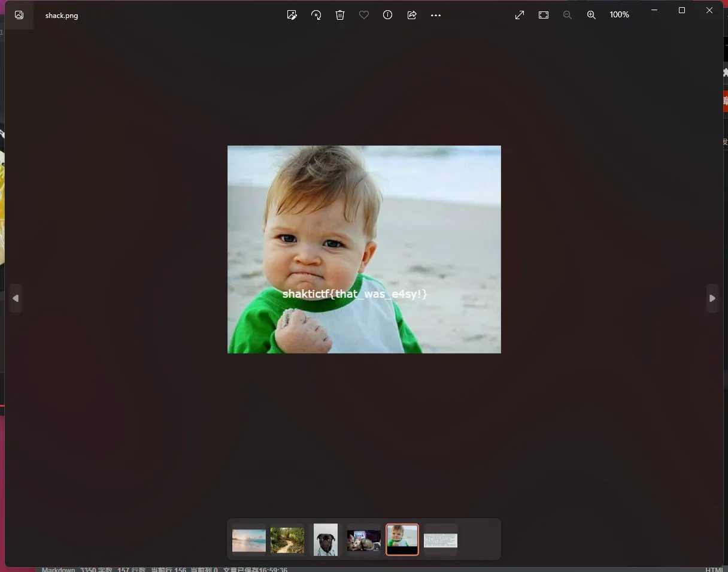Click the Share icon

click(412, 15)
